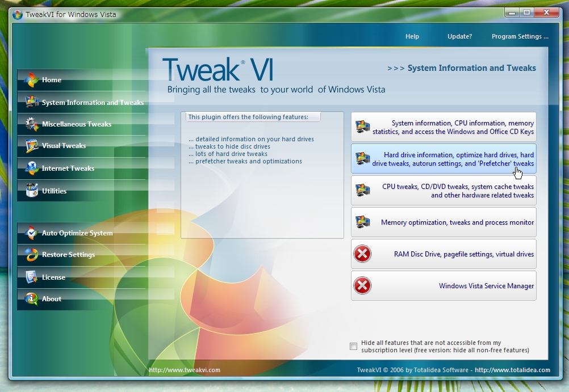Click the red X icon beside Service Manager

362,285
